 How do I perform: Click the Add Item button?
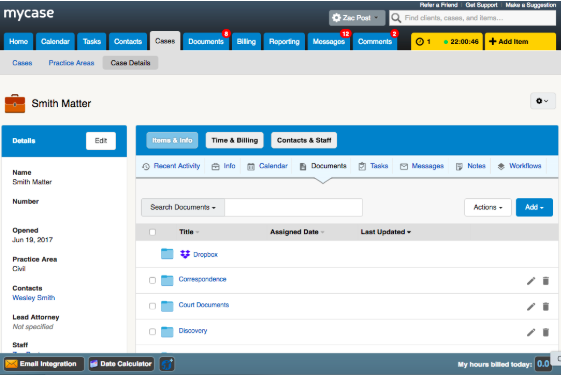point(520,42)
